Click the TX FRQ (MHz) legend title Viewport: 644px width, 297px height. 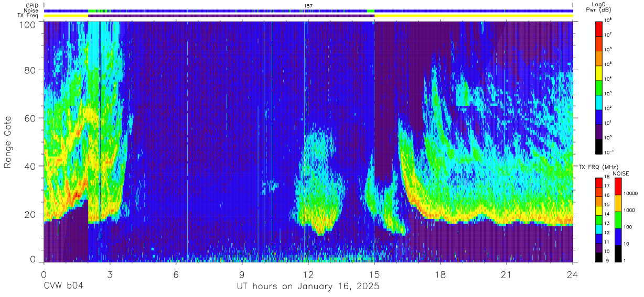pyautogui.click(x=598, y=167)
